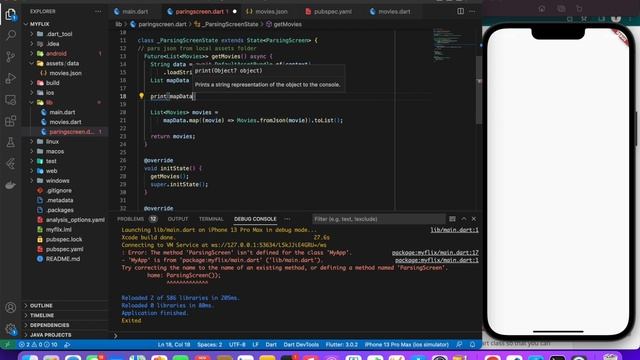640x360 pixels.
Task: Click UTF-8 encoding in status bar
Action: [237, 344]
